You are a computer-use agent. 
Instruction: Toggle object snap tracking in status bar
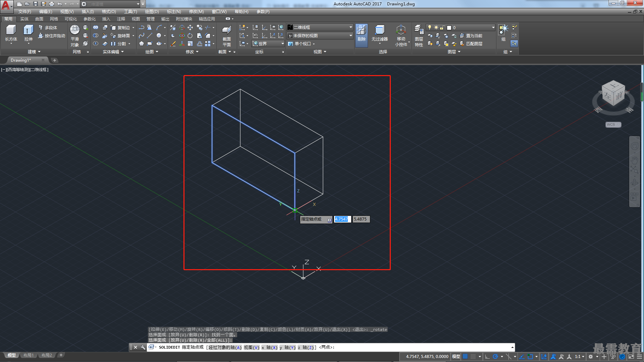pyautogui.click(x=522, y=357)
